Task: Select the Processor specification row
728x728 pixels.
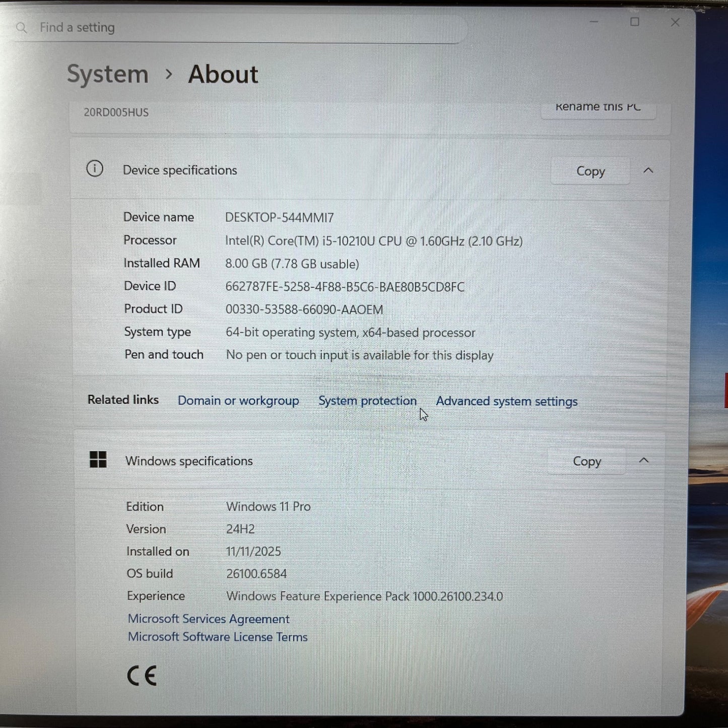Action: point(374,241)
